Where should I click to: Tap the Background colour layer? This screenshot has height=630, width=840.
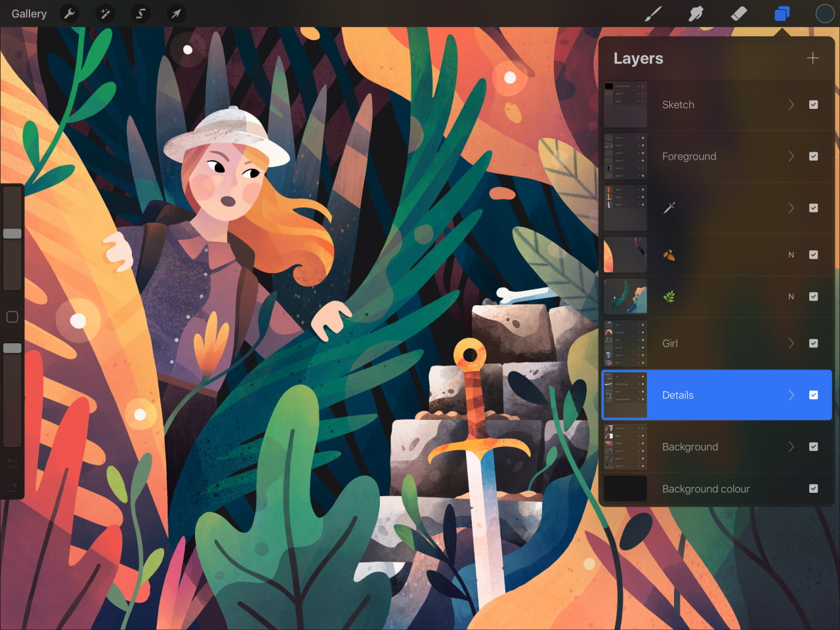pos(705,488)
